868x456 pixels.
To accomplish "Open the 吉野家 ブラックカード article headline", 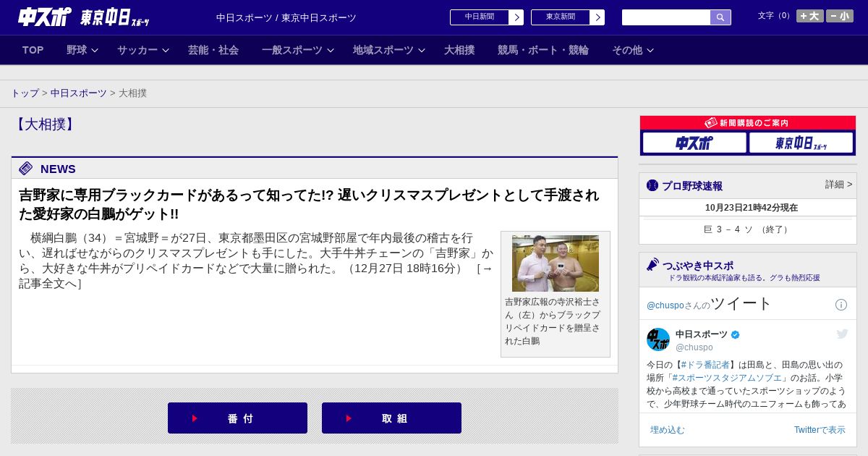I will pos(309,205).
